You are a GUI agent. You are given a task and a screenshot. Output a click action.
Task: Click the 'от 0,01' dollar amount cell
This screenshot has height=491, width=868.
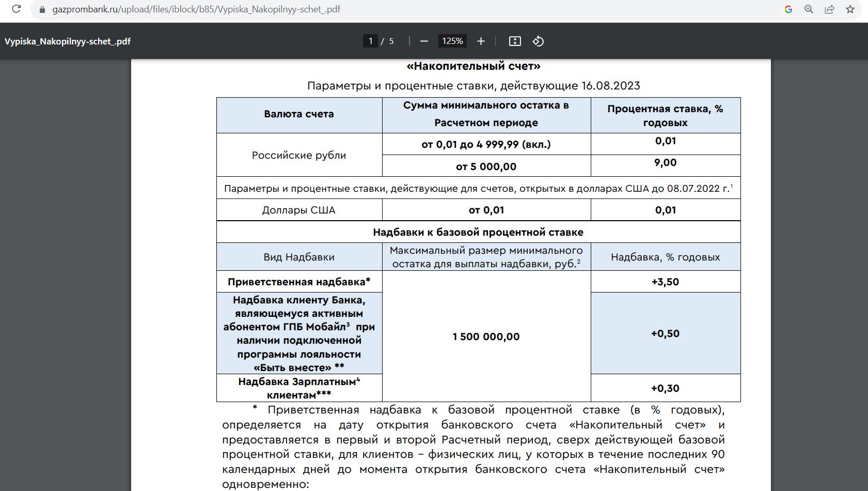486,210
